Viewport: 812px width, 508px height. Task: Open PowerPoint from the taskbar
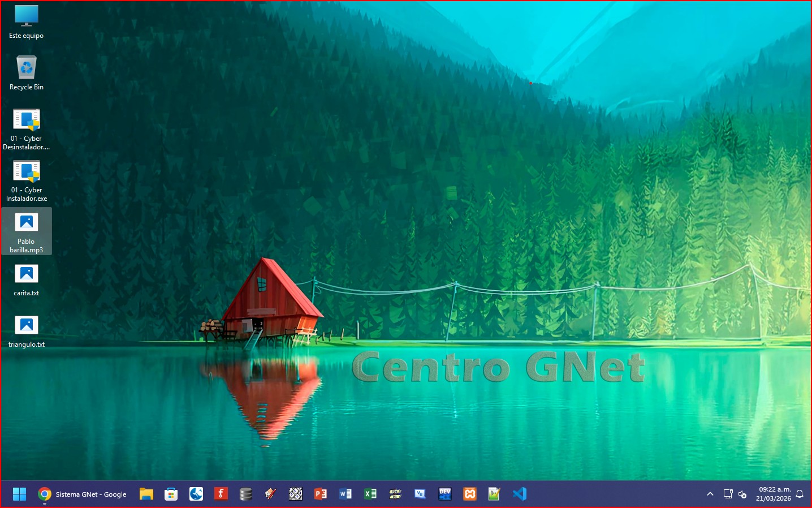[321, 494]
